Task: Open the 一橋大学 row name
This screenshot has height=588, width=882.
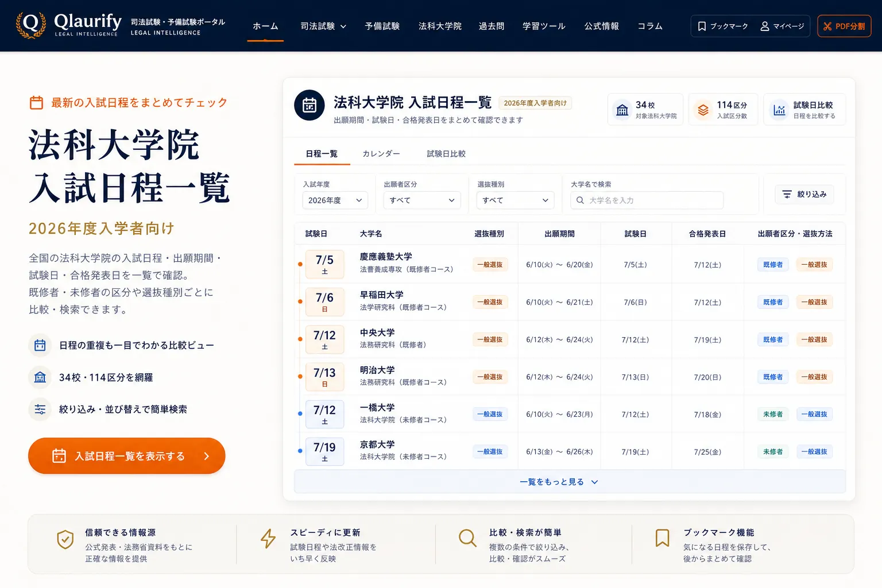Action: tap(377, 408)
